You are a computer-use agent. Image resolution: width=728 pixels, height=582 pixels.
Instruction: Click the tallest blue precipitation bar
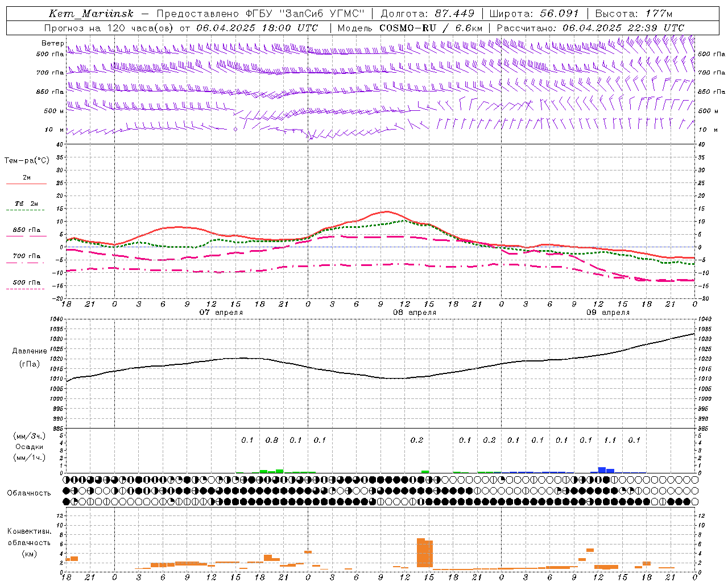[602, 470]
